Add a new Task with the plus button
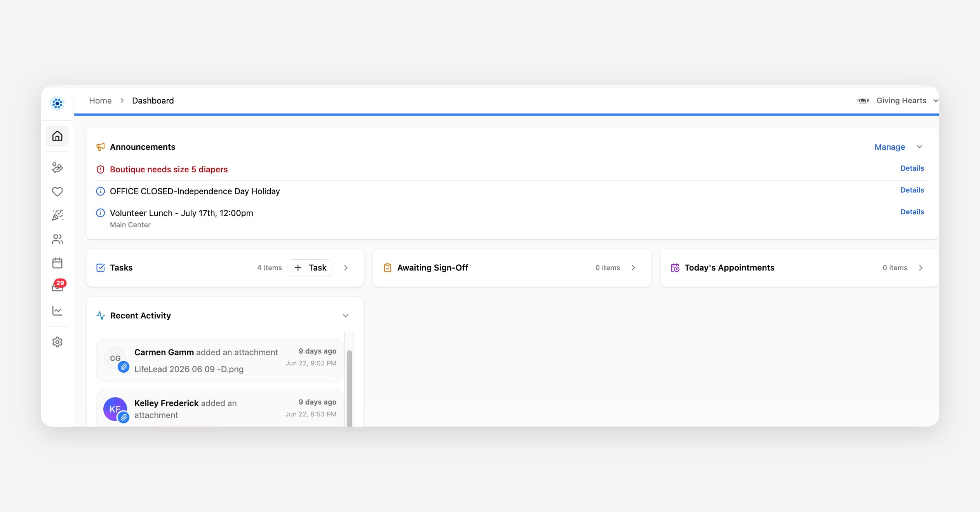The height and width of the screenshot is (512, 980). (x=310, y=268)
